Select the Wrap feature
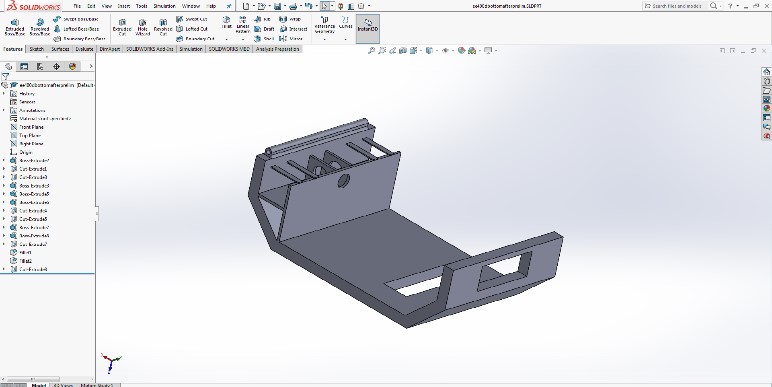Image resolution: width=772 pixels, height=387 pixels. coord(290,19)
